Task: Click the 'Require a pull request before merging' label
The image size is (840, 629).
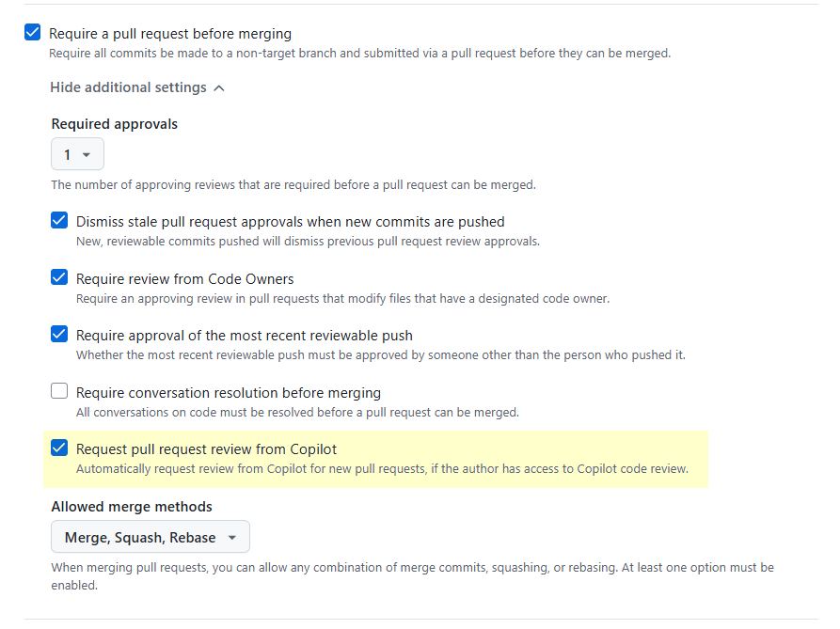Action: click(x=170, y=34)
